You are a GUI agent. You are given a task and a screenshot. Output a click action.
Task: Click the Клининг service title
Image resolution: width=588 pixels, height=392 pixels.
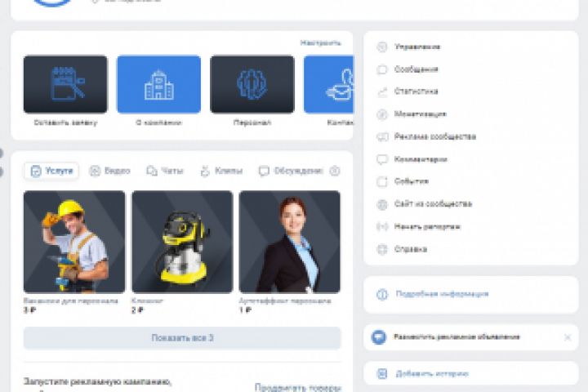pyautogui.click(x=147, y=301)
